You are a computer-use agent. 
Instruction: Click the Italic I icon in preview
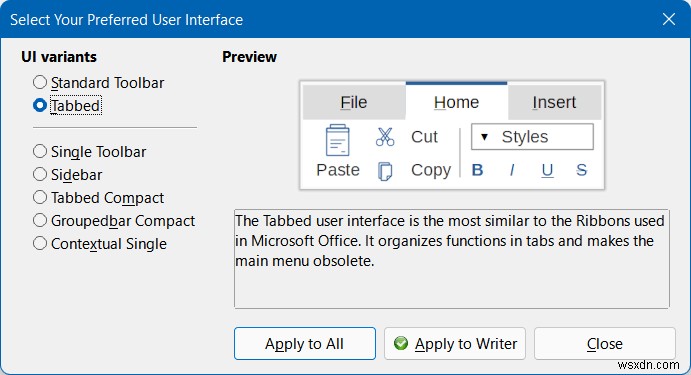[512, 170]
